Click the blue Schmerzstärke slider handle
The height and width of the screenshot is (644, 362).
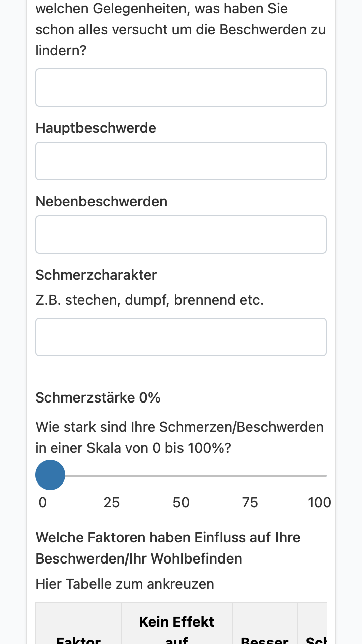50,475
